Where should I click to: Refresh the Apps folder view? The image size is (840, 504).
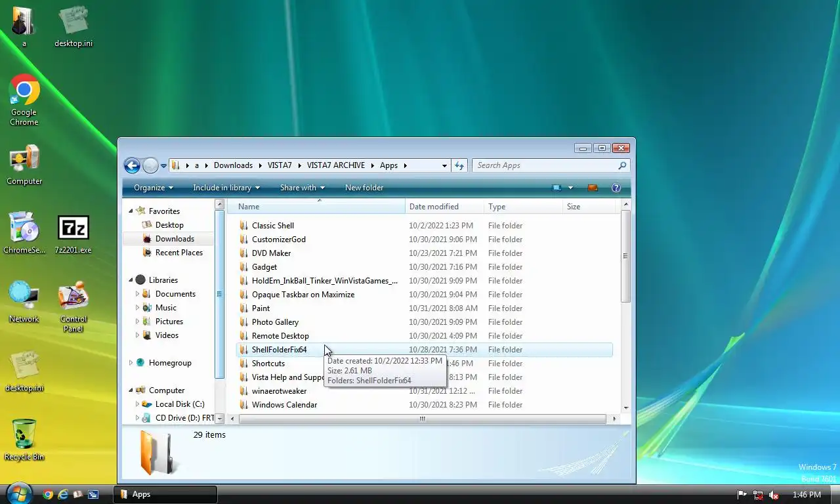[x=459, y=165]
